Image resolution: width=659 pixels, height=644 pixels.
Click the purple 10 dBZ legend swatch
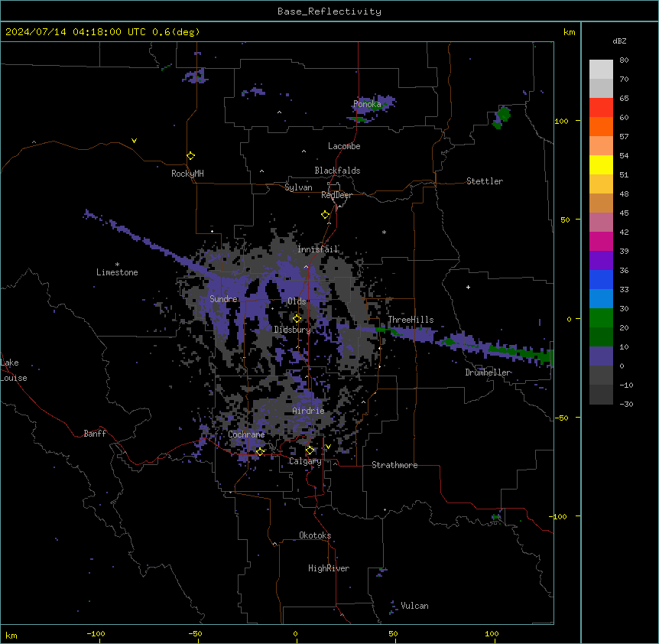(601, 356)
